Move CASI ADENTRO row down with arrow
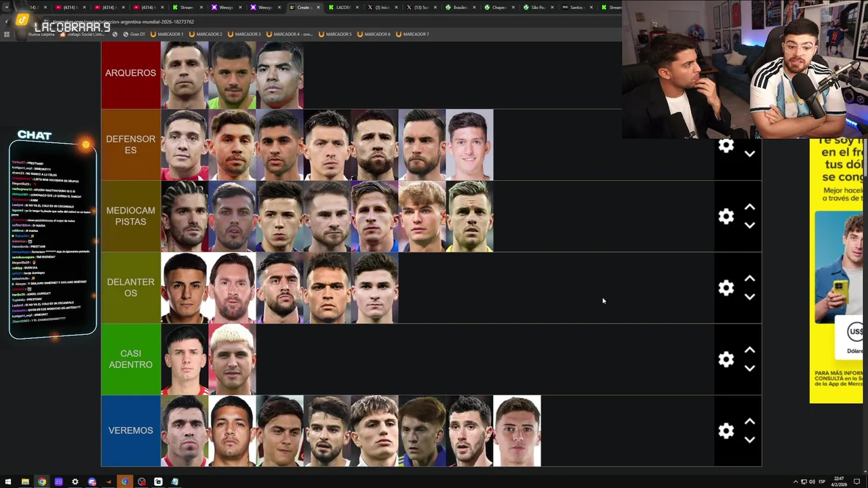Viewport: 868px width, 488px height. (x=749, y=368)
